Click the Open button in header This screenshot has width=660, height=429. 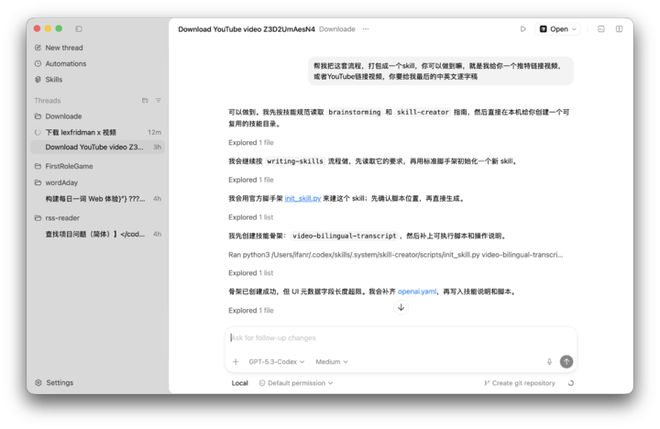point(558,29)
